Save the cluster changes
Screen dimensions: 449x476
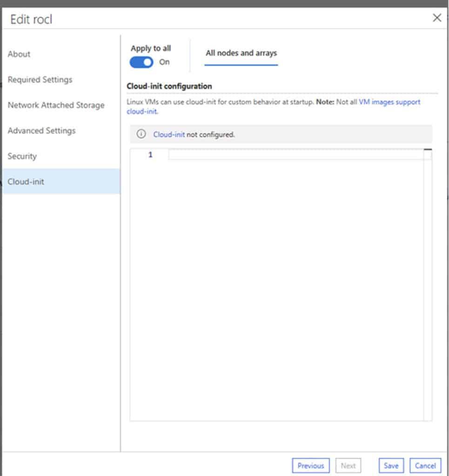pyautogui.click(x=391, y=465)
